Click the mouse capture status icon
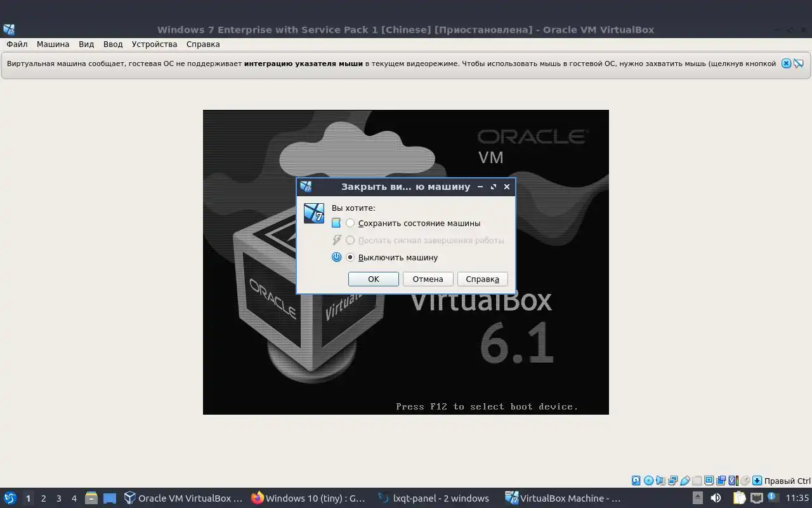 tap(745, 481)
